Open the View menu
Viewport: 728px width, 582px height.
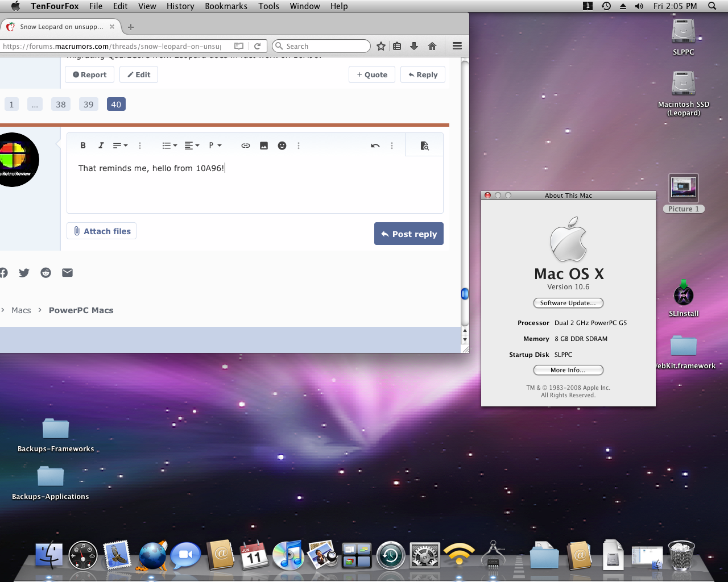coord(147,6)
